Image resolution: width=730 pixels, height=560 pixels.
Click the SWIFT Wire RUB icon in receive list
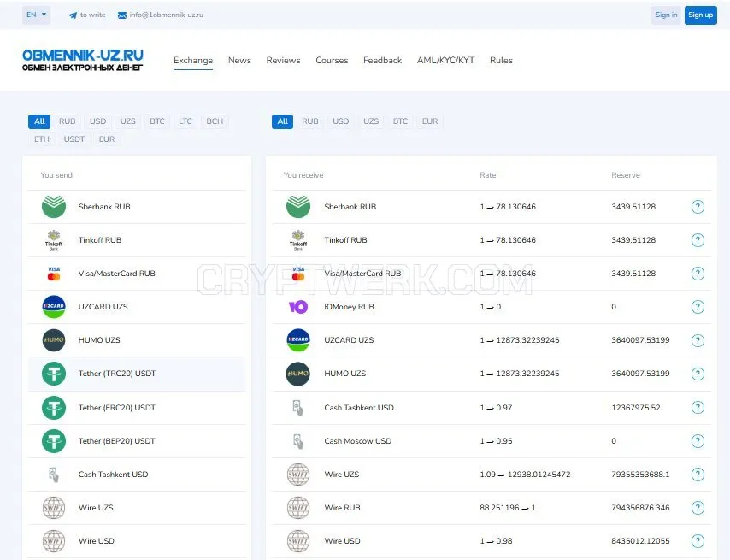coord(298,508)
